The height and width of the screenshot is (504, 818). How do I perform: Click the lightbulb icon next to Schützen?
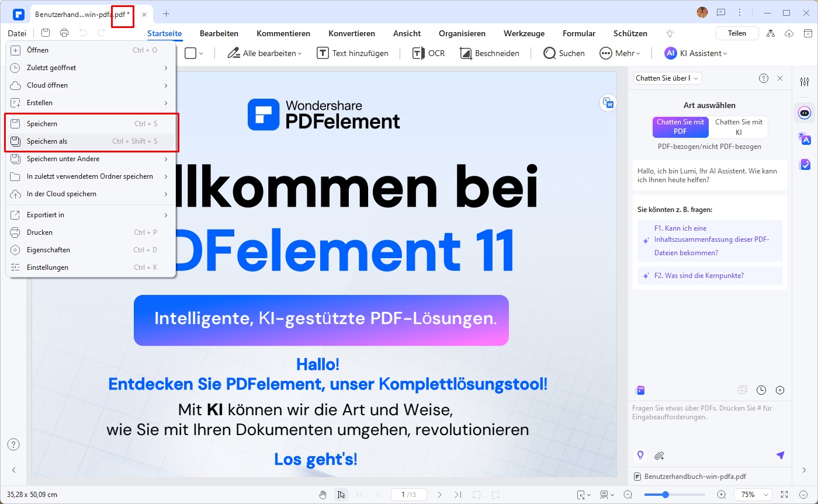pos(670,33)
